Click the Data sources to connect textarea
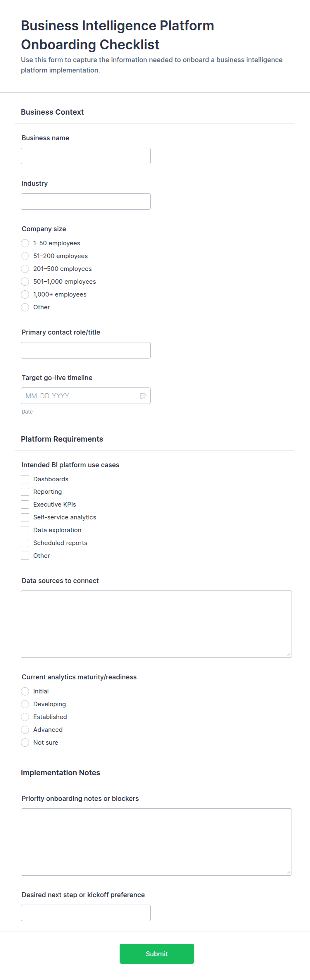Viewport: 310px width, 980px height. click(156, 624)
